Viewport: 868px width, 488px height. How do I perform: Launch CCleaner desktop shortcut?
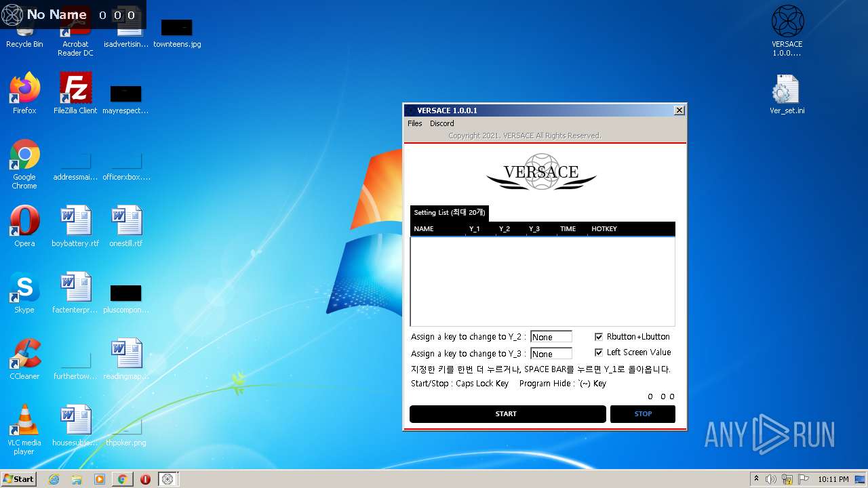[24, 359]
